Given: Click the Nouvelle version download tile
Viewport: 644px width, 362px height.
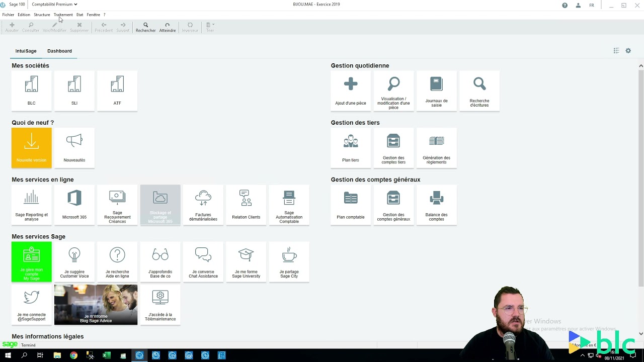Looking at the screenshot, I should point(31,148).
